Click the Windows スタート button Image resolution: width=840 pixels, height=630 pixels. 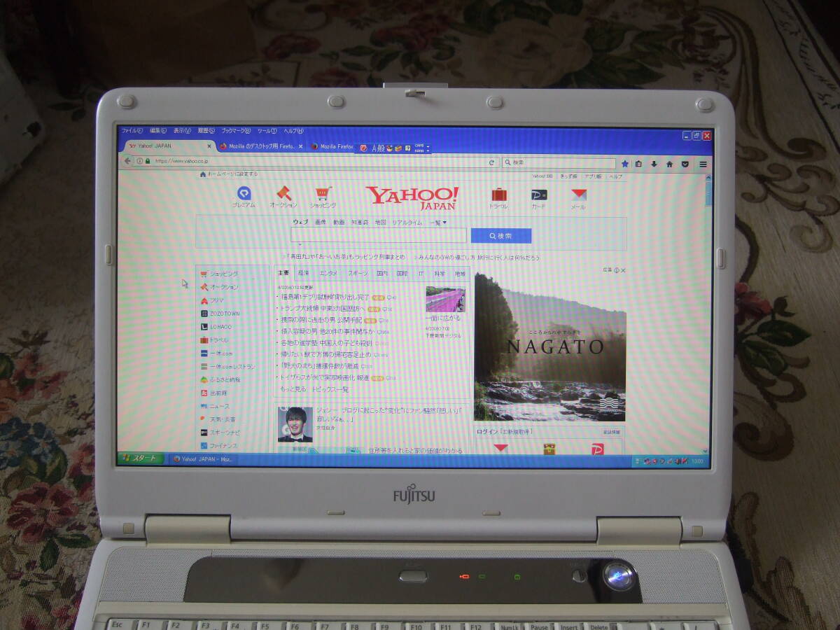pyautogui.click(x=141, y=458)
